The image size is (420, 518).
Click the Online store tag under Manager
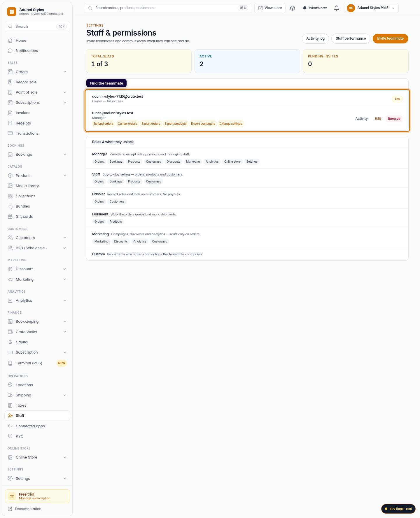click(x=232, y=162)
